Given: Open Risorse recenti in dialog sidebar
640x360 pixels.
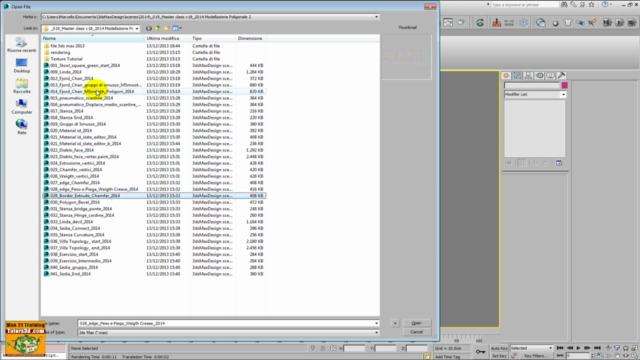Looking at the screenshot, I should [21, 44].
